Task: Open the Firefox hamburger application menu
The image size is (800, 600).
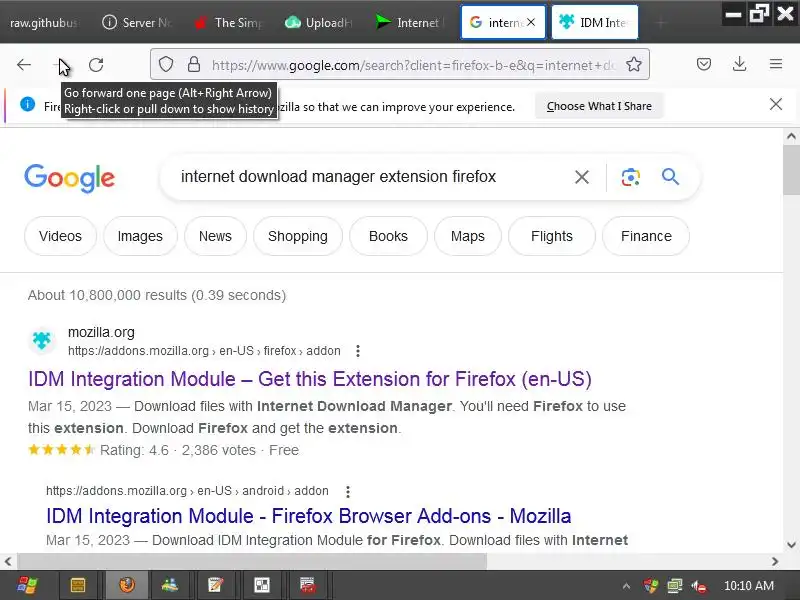Action: pyautogui.click(x=776, y=64)
